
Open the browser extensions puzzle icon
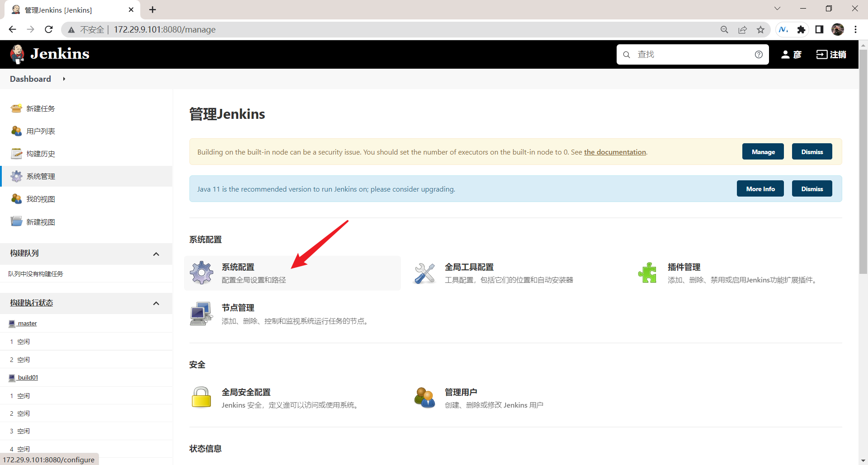[801, 29]
